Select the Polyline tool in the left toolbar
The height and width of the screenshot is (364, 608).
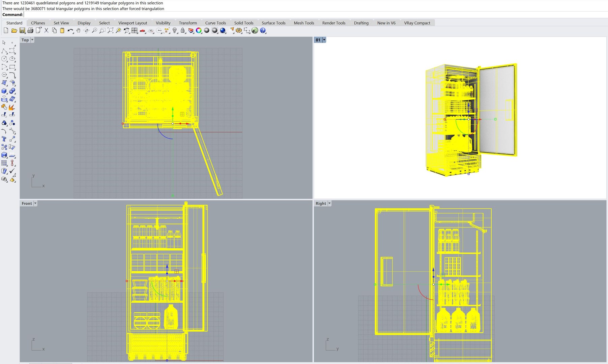4,51
